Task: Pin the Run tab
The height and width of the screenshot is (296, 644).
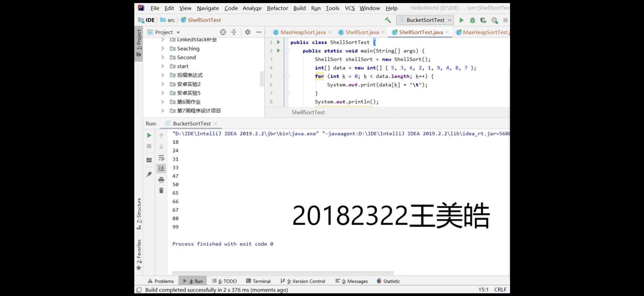Action: click(149, 174)
